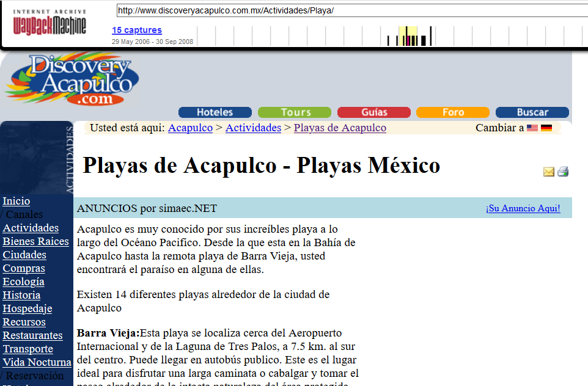Open the Hoteles navigation button
Screen dimensions: 588x386
(x=215, y=112)
